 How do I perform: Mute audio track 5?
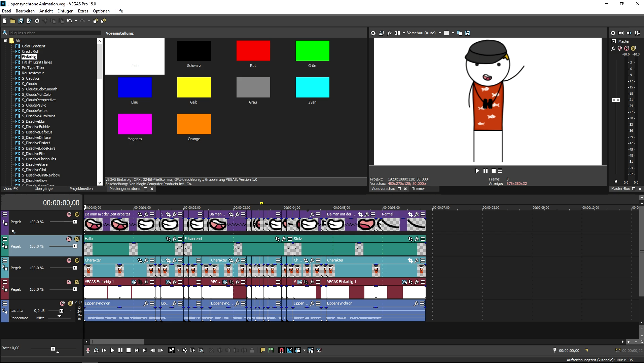62,304
